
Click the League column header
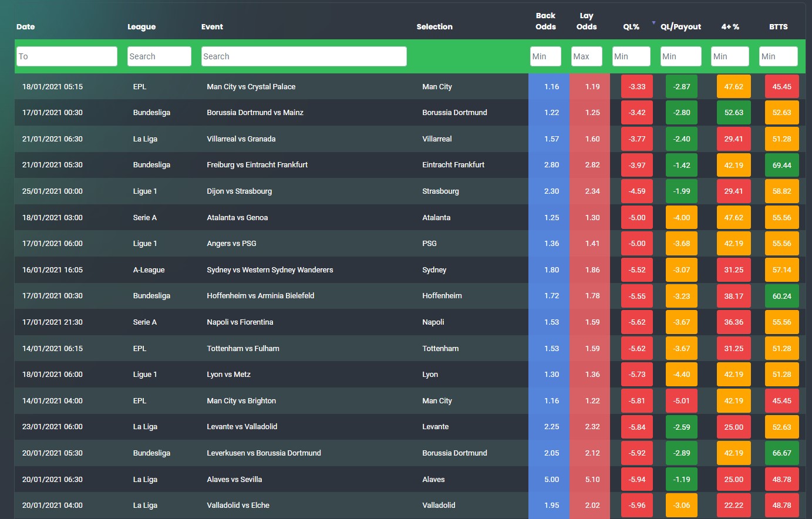pos(141,26)
